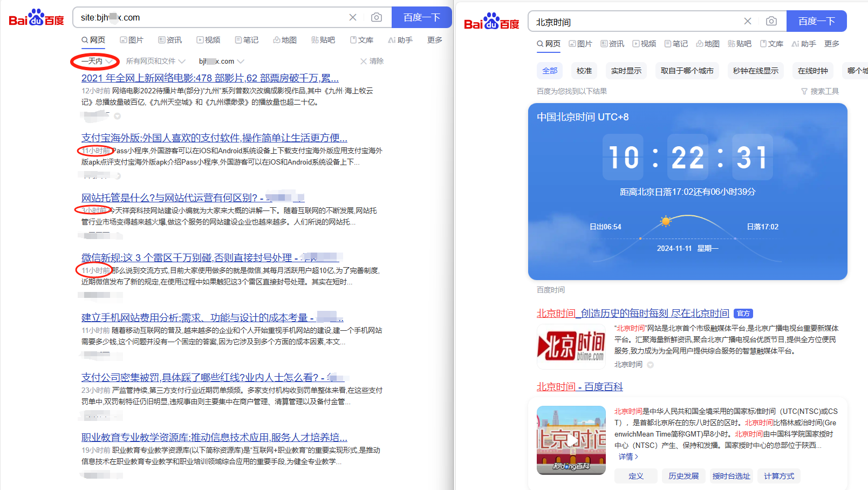Open 地图 tab in left window

[x=285, y=40]
